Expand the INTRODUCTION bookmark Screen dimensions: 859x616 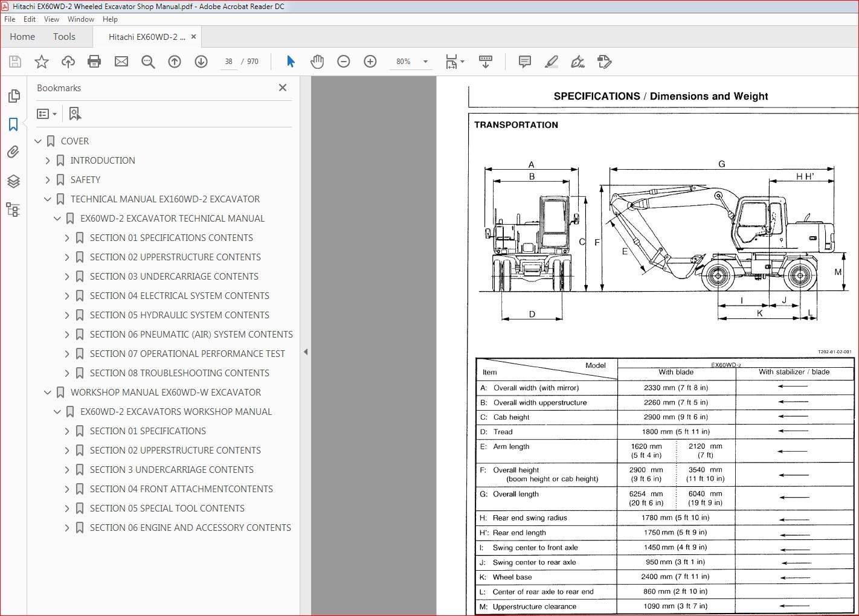[48, 161]
